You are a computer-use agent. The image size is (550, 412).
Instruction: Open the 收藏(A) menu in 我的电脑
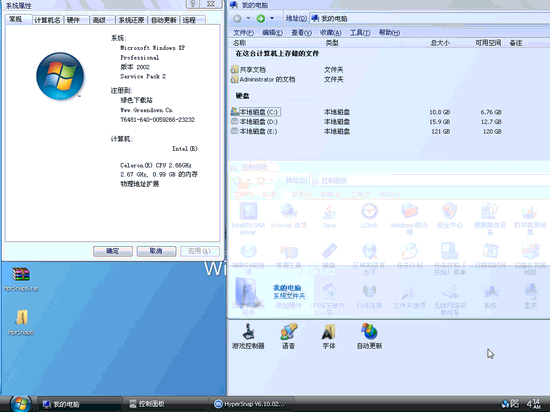331,33
